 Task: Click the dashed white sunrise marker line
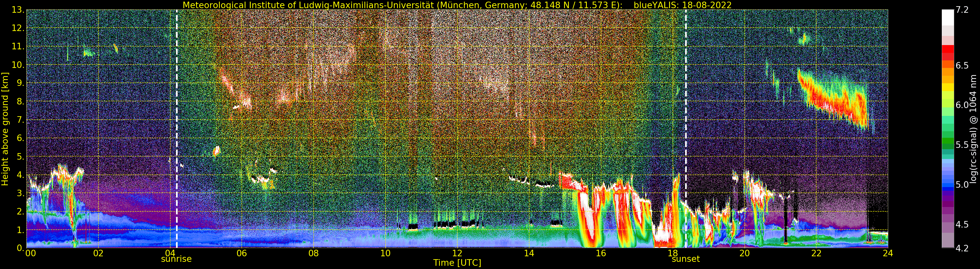tap(177, 129)
